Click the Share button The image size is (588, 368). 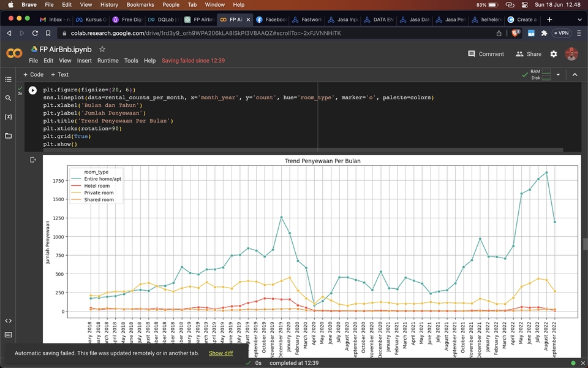[529, 54]
